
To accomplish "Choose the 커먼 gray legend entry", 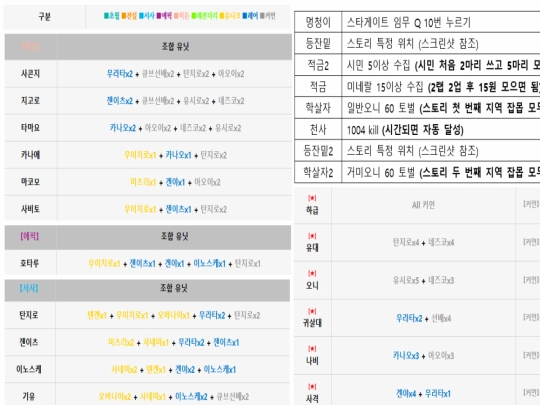I will point(268,16).
